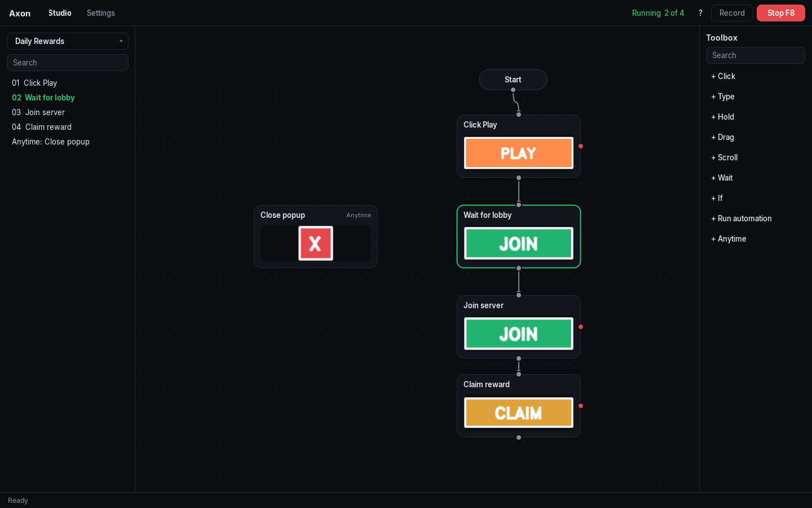812x508 pixels.
Task: Open the Daily Rewards automation dropdown
Action: [x=68, y=41]
